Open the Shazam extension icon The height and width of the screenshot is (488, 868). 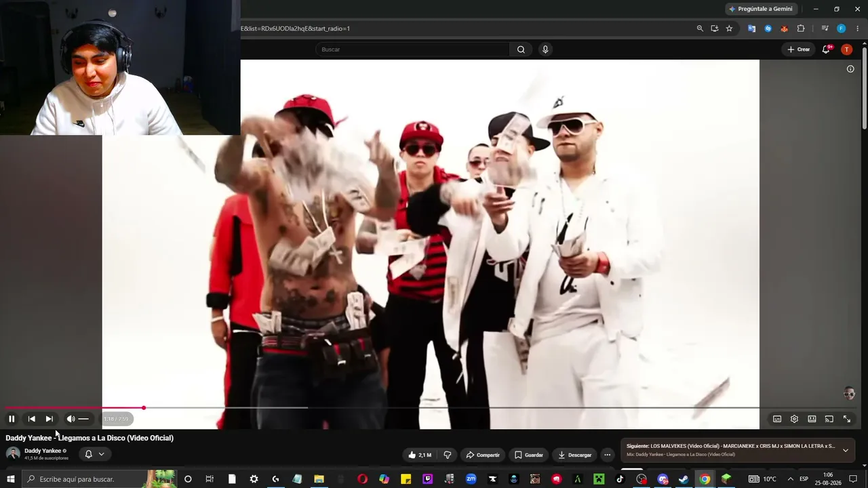768,28
